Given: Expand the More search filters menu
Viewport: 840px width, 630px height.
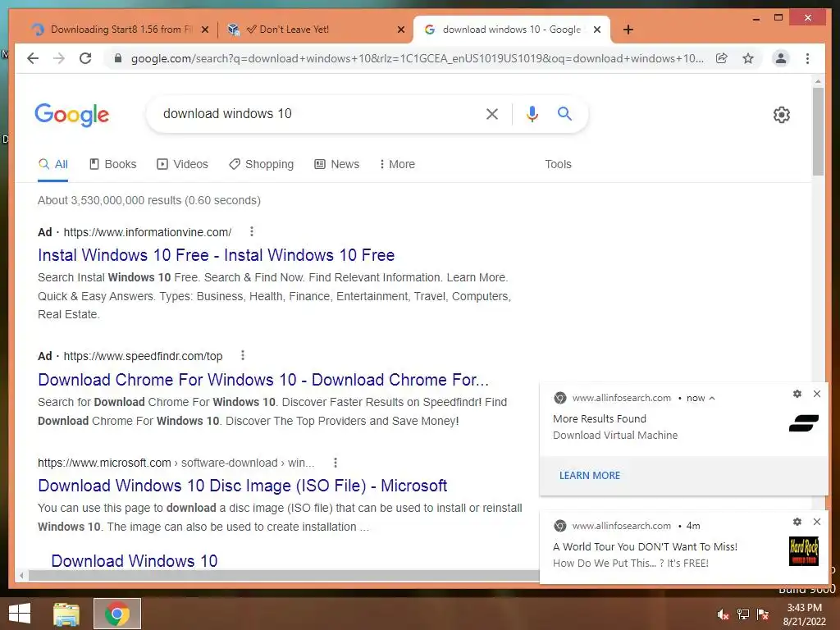Looking at the screenshot, I should (x=397, y=164).
